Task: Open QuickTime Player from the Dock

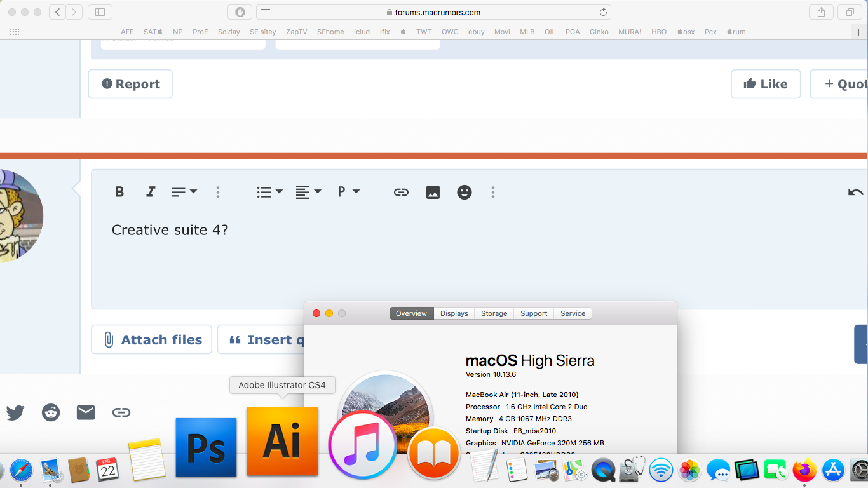Action: (603, 471)
